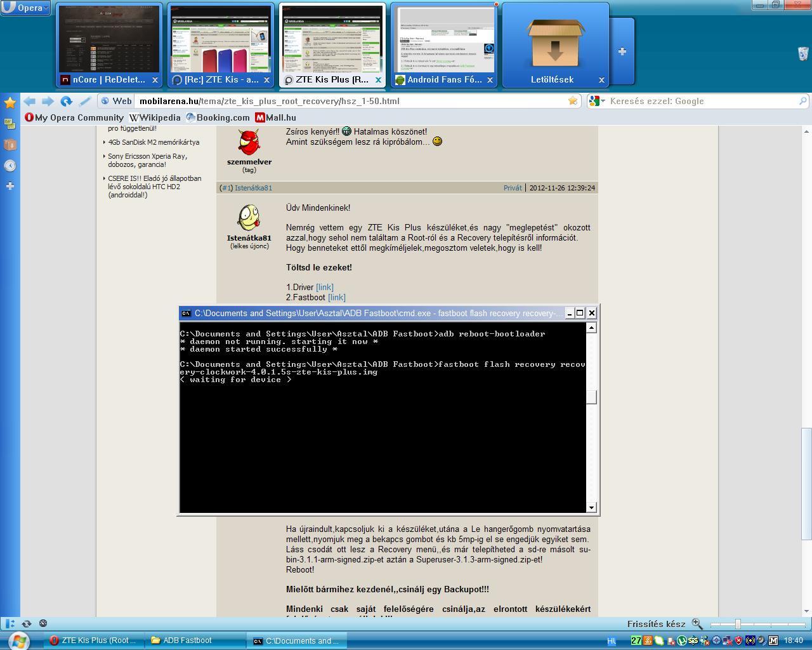
Task: Open the Windows Start orb
Action: pyautogui.click(x=18, y=640)
